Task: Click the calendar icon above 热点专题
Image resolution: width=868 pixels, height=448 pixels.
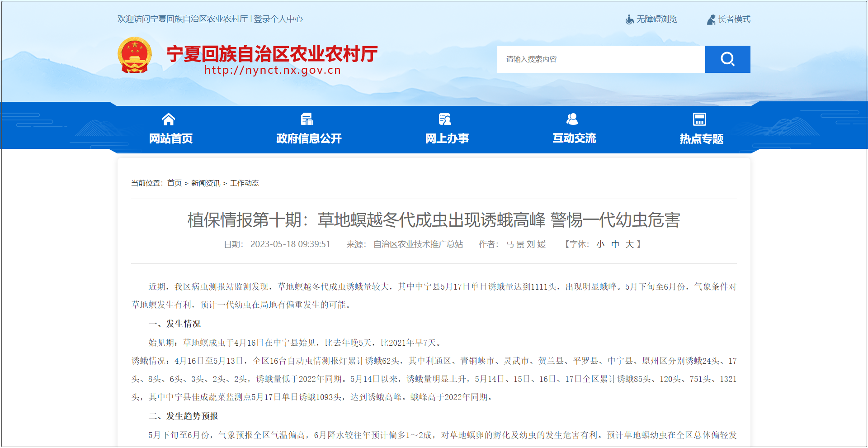Action: 699,119
